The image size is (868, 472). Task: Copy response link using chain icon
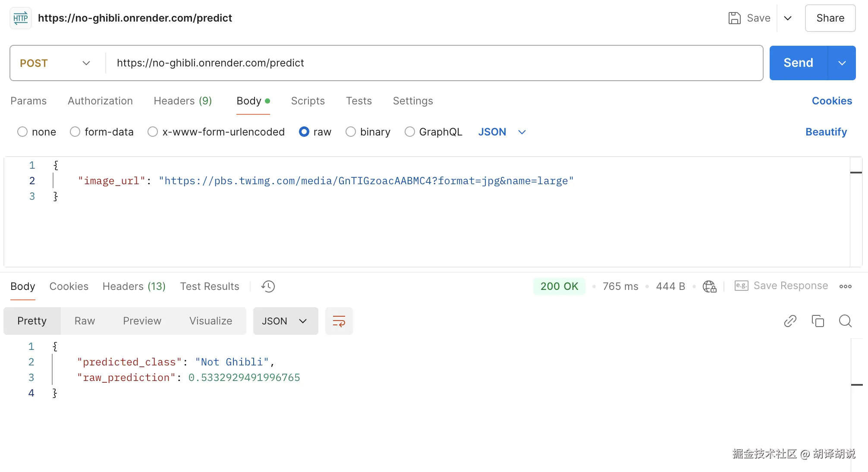coord(790,321)
